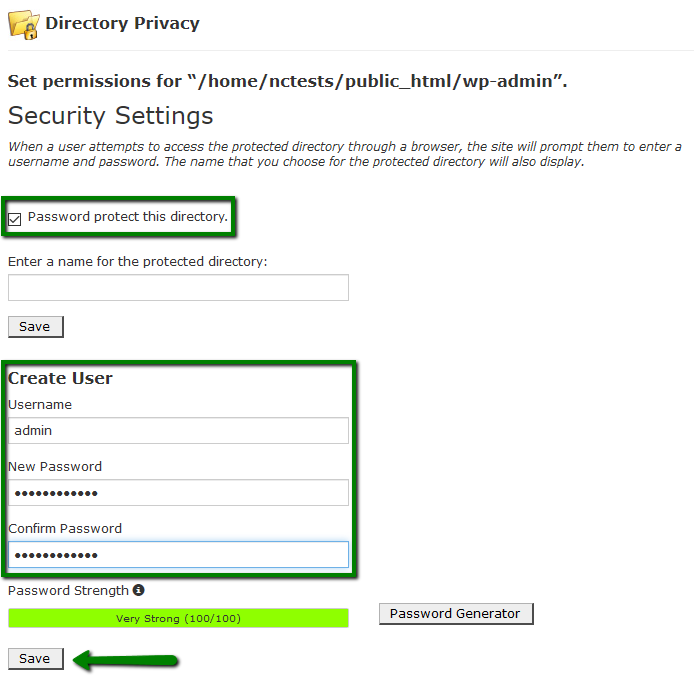This screenshot has height=683, width=694.
Task: Click the Security Settings heading
Action: 111,116
